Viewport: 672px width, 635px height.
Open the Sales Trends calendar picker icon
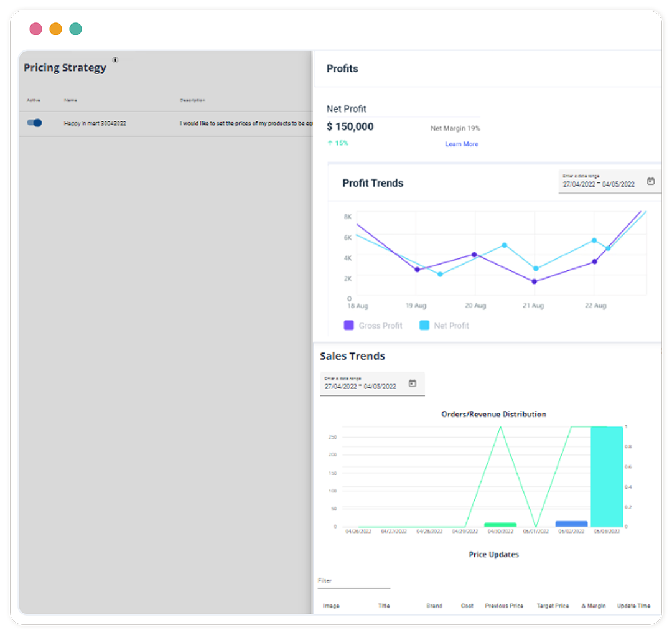click(x=413, y=383)
